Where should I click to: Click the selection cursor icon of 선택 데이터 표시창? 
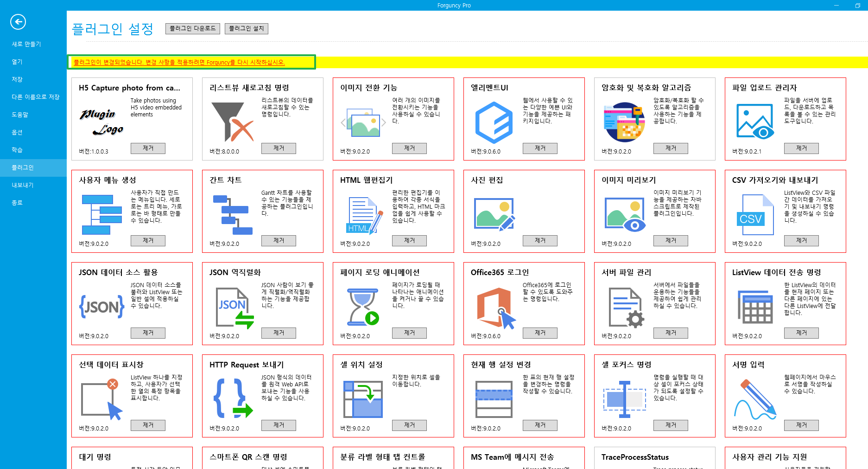click(102, 399)
